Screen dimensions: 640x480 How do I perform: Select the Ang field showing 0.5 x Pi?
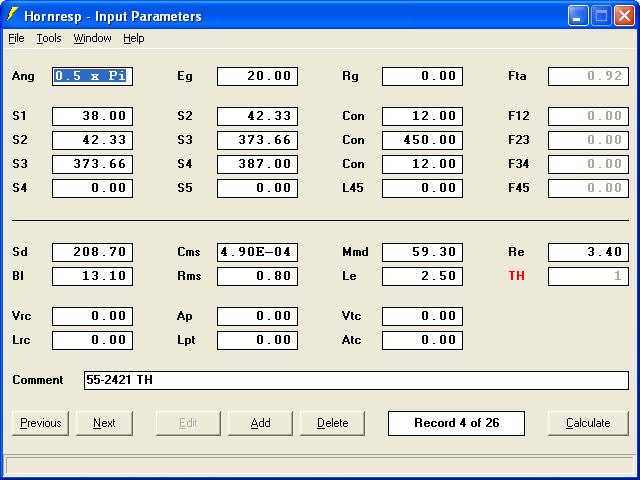tap(92, 76)
